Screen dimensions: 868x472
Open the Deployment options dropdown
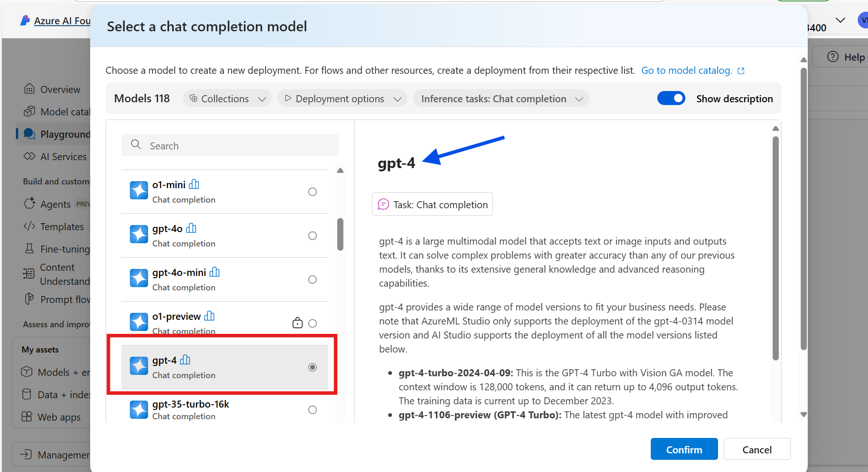tap(342, 99)
